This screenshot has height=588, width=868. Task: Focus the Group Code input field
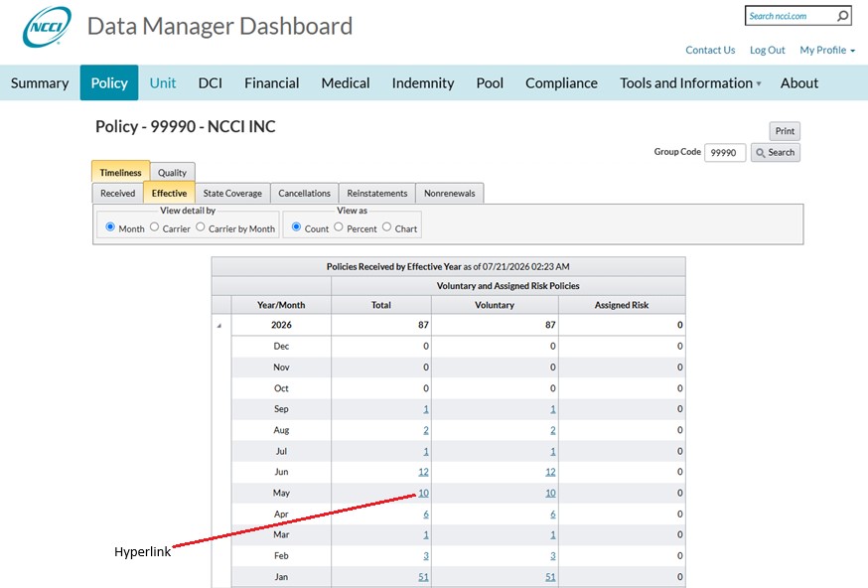[x=725, y=152]
